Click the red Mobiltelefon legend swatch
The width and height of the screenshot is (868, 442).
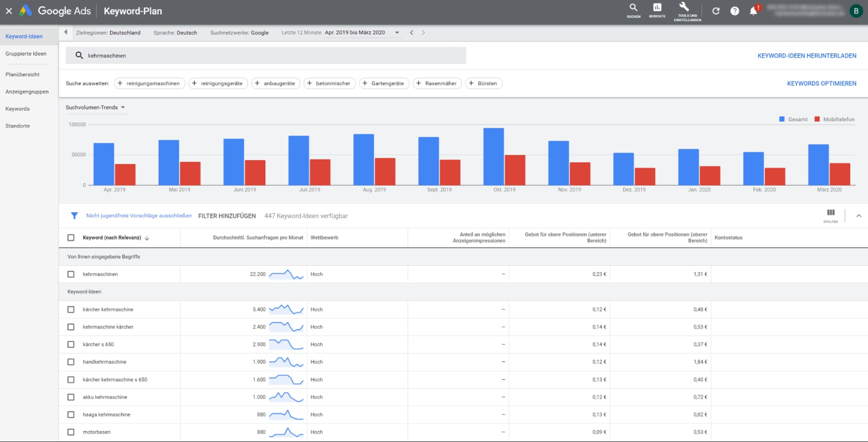(817, 119)
